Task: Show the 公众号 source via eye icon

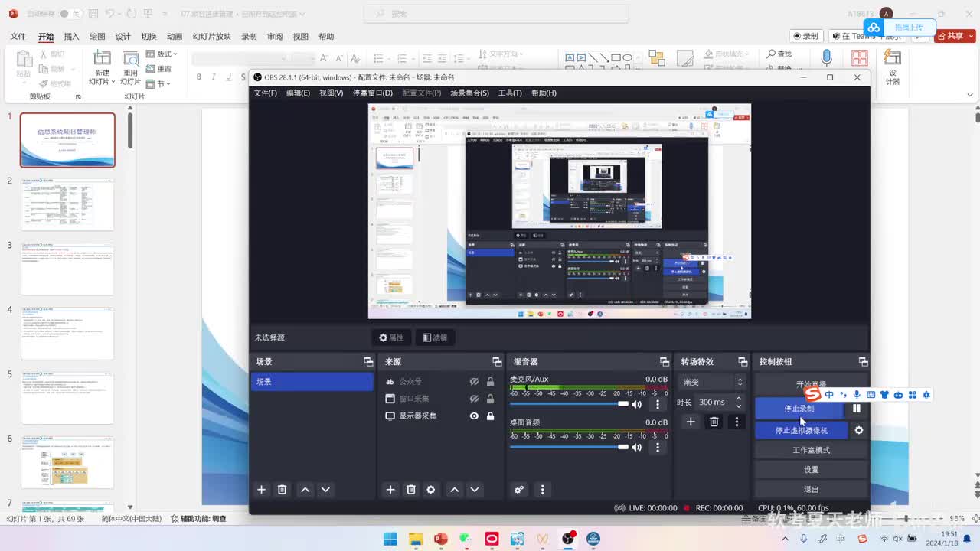Action: pos(474,381)
